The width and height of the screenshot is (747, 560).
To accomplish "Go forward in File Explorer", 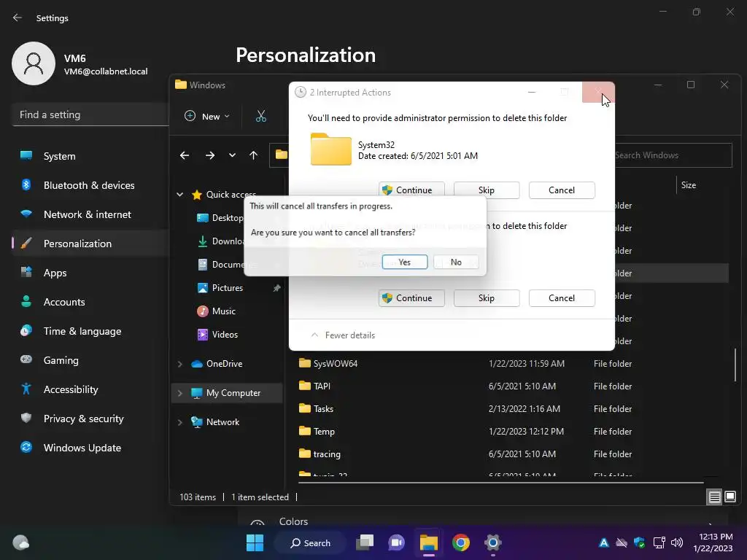I will tap(209, 155).
